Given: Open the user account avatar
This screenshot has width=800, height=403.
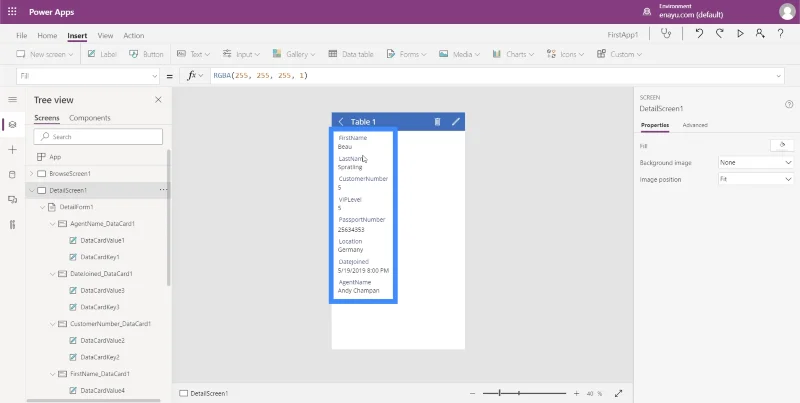Looking at the screenshot, I should point(787,11).
